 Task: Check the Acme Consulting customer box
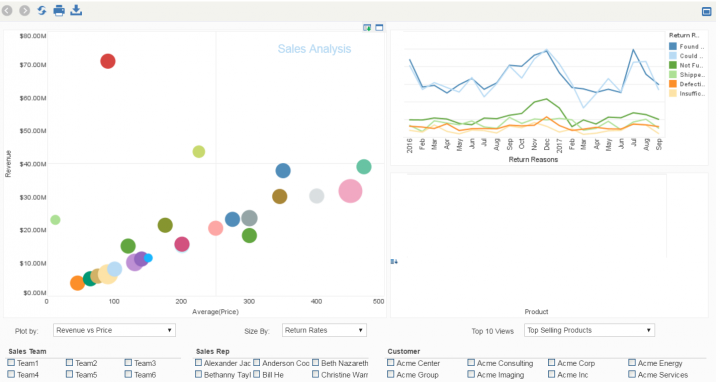click(471, 363)
